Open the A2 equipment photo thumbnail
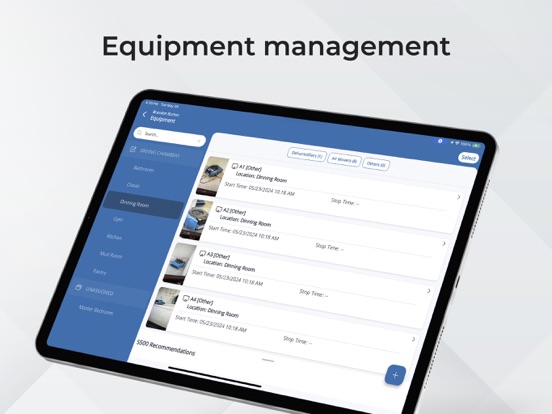Viewport: 552px width, 414px height. tap(196, 220)
